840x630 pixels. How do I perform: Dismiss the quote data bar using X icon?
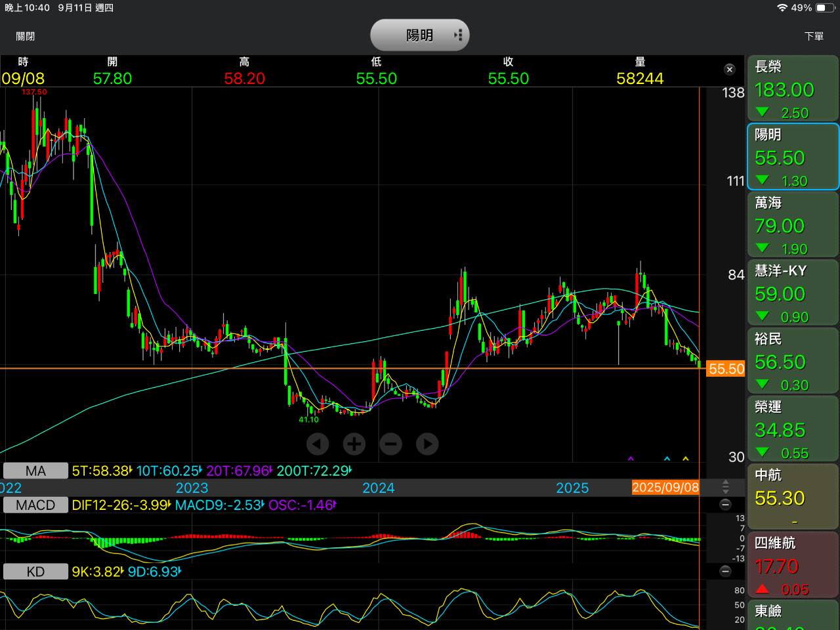(729, 70)
